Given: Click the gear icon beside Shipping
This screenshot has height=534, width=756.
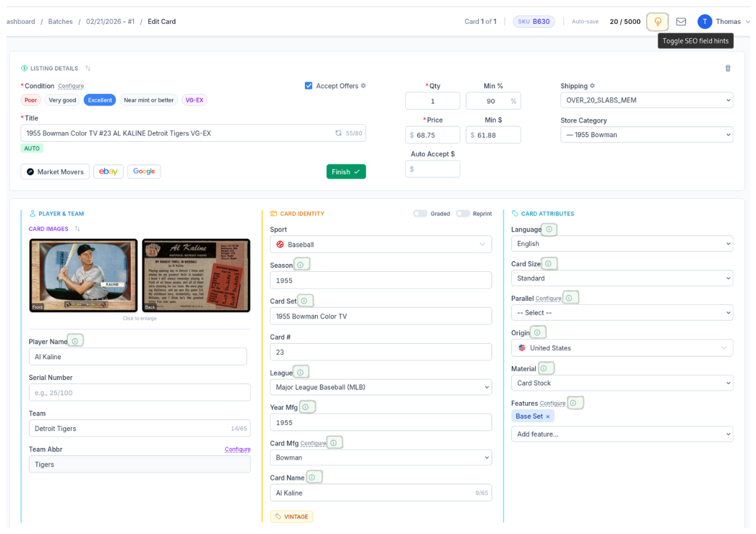Looking at the screenshot, I should point(592,86).
